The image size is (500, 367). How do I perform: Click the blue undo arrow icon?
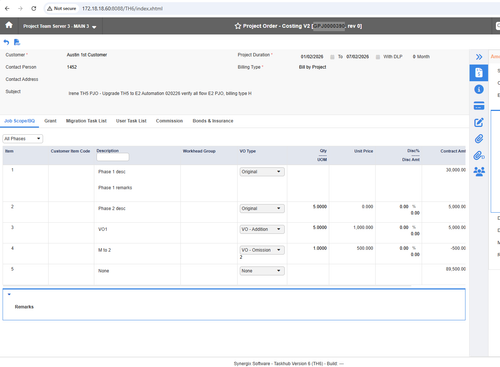click(6, 42)
